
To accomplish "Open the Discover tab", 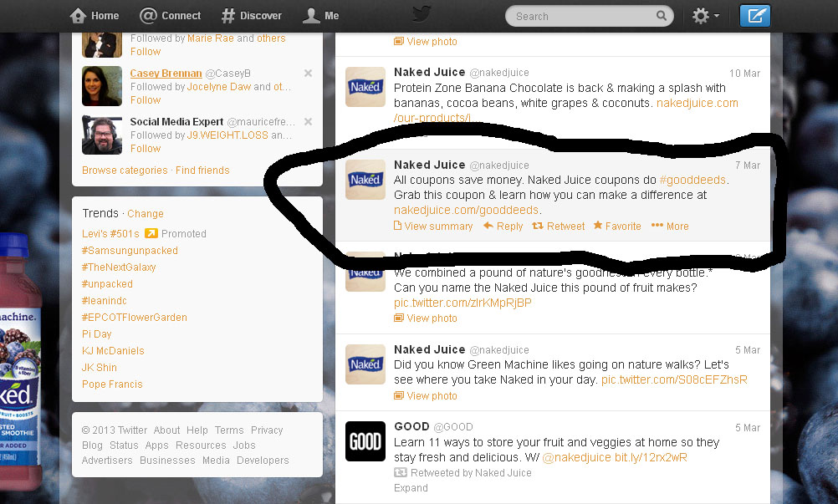I will [251, 16].
